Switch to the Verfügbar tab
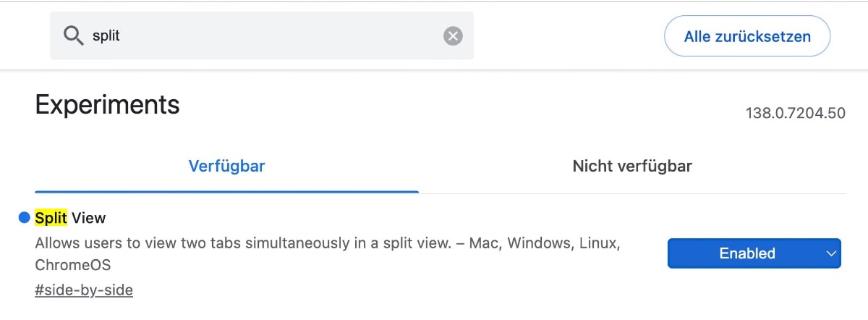Screen dimensions: 868x320 click(x=226, y=167)
